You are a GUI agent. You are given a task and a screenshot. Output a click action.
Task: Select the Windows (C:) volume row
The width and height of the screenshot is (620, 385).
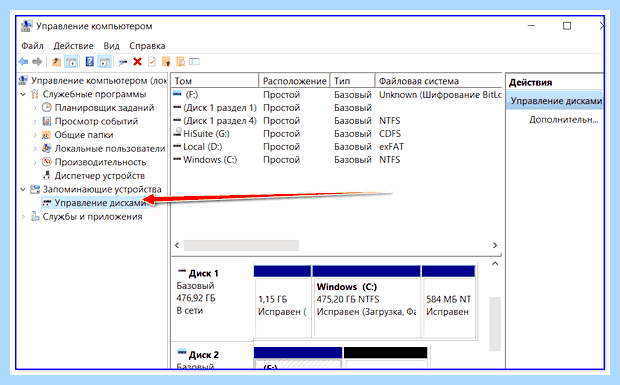pos(337,160)
